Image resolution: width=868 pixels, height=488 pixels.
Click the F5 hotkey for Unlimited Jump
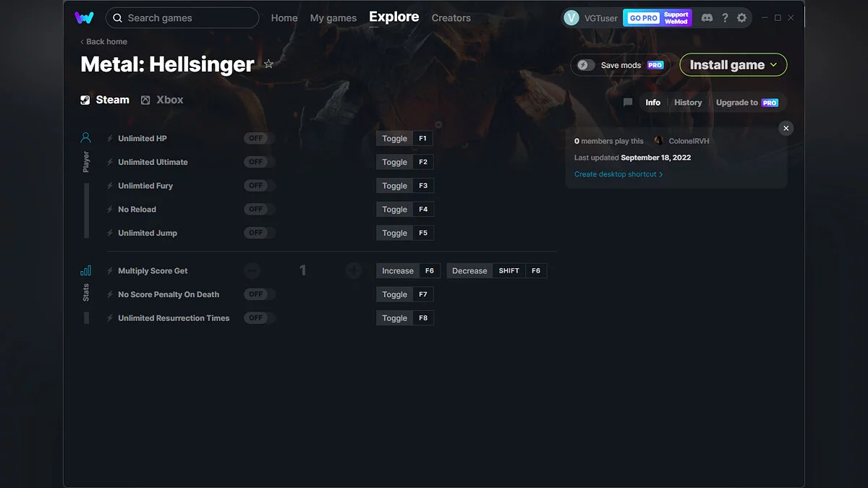click(423, 233)
